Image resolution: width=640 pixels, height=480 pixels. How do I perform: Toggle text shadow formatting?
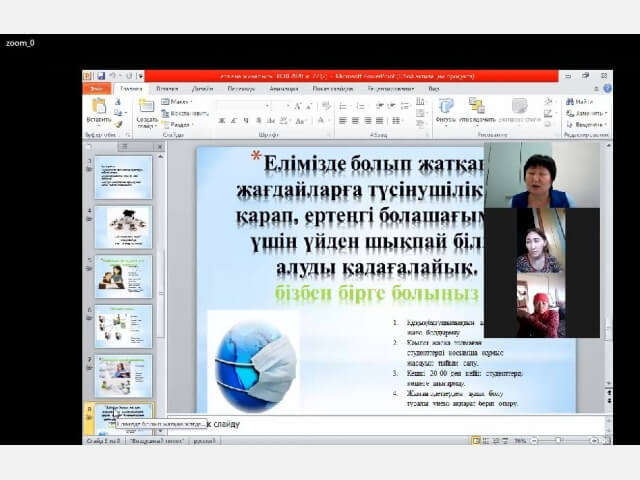click(x=258, y=121)
